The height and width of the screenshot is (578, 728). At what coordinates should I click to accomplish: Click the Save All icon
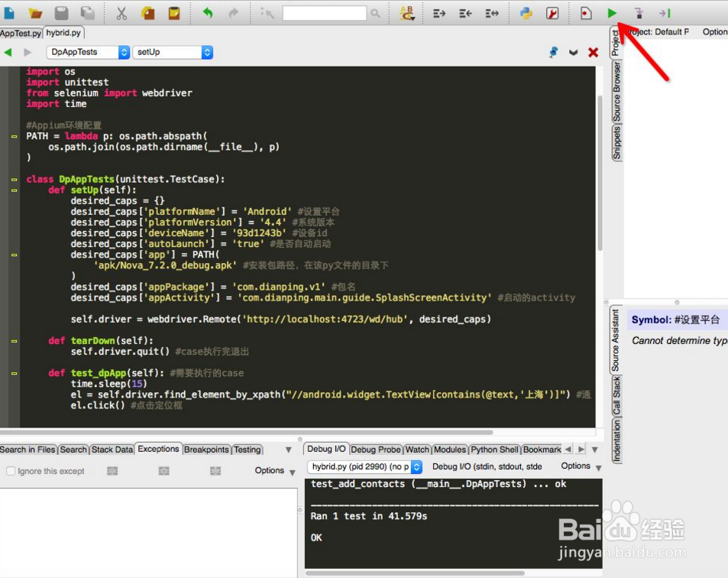[x=87, y=13]
